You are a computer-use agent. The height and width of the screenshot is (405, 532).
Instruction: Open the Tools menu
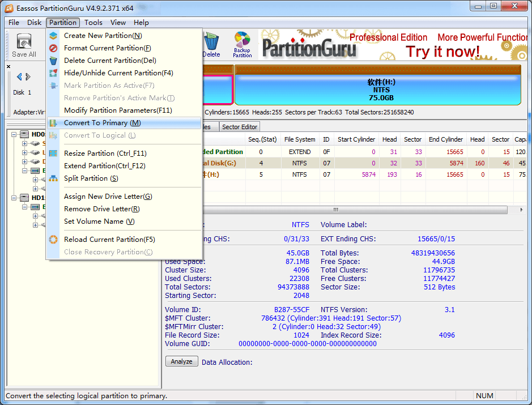(x=93, y=23)
